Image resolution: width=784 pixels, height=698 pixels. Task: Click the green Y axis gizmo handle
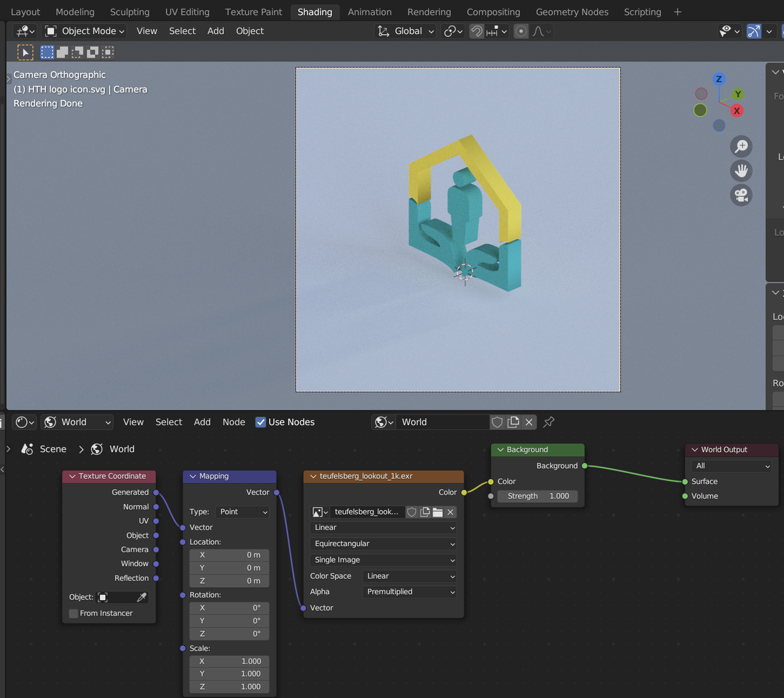click(738, 94)
